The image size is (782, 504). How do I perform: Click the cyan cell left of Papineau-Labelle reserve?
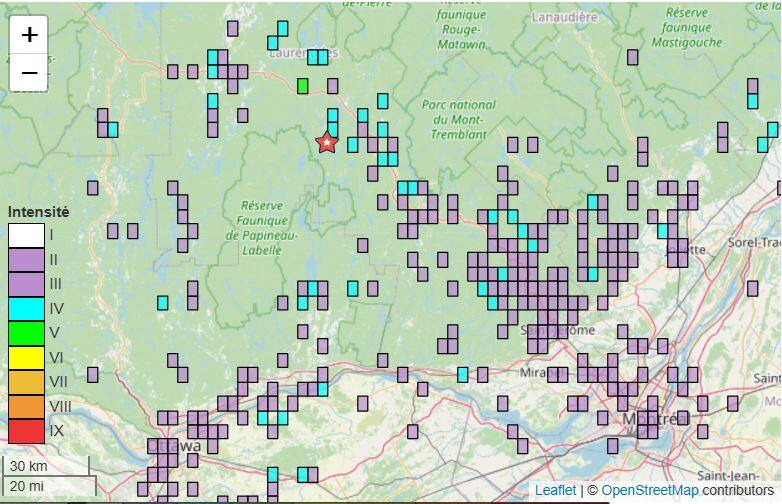point(163,302)
